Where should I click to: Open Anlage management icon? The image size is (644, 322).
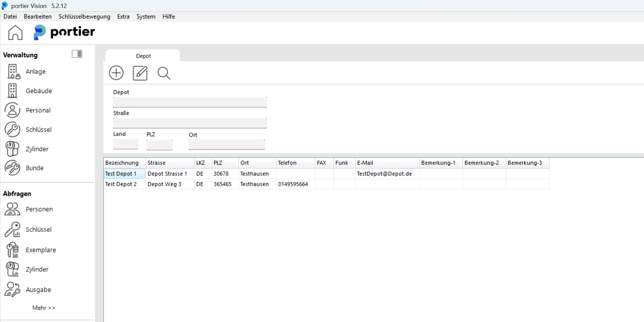click(14, 72)
